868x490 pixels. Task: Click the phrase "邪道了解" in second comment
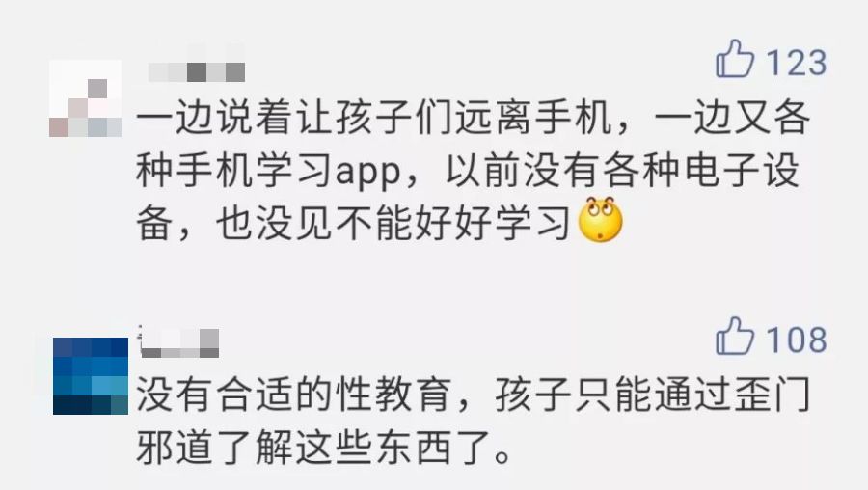coord(215,447)
